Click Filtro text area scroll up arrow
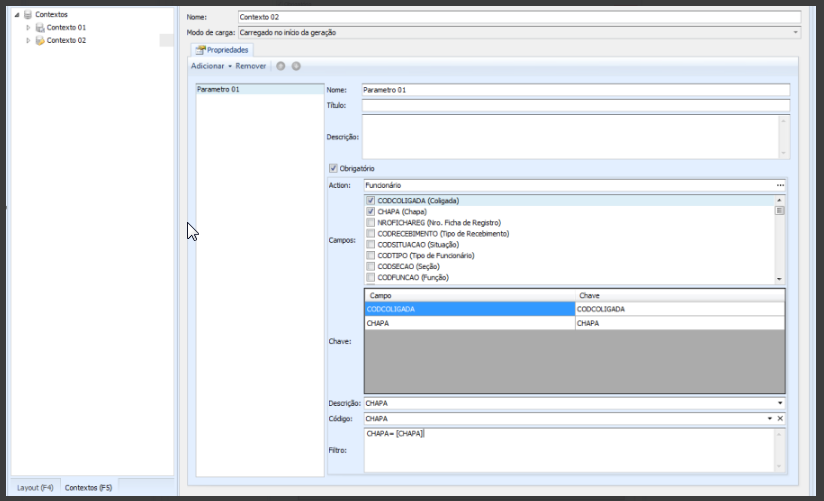824x501 pixels. pos(779,435)
